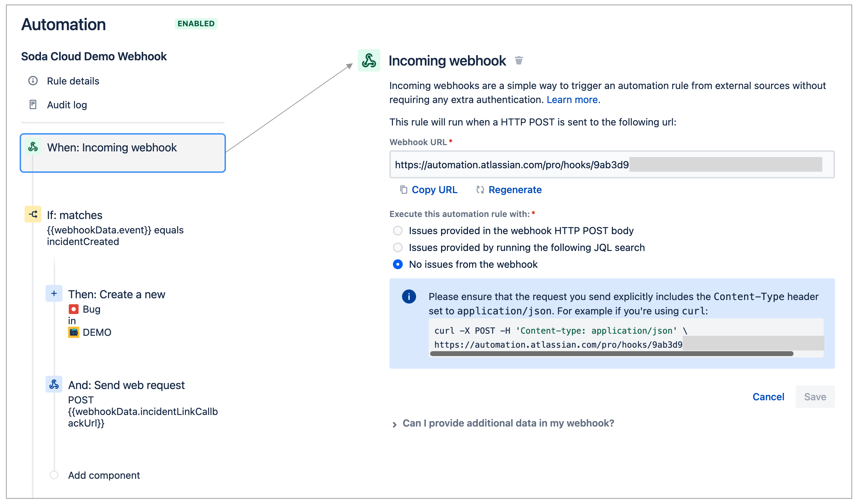Viewport: 856px width, 504px height.
Task: Click Cancel
Action: [768, 397]
